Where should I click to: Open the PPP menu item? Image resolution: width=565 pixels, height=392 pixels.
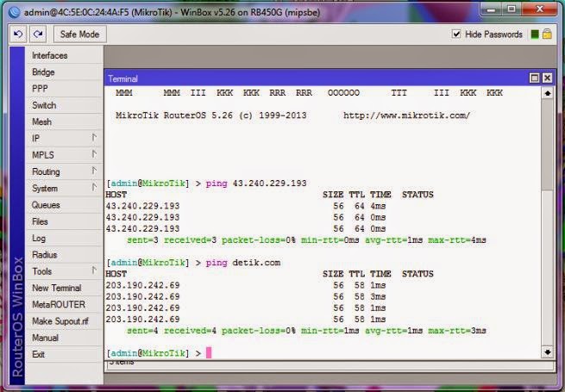point(64,89)
